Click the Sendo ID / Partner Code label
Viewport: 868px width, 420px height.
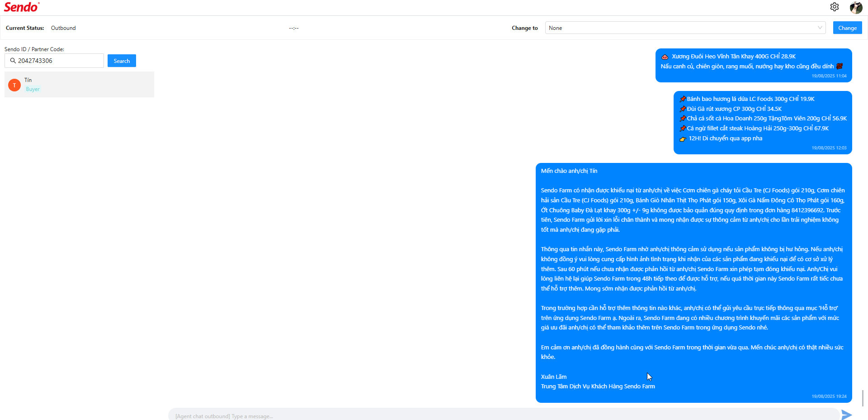pos(34,49)
